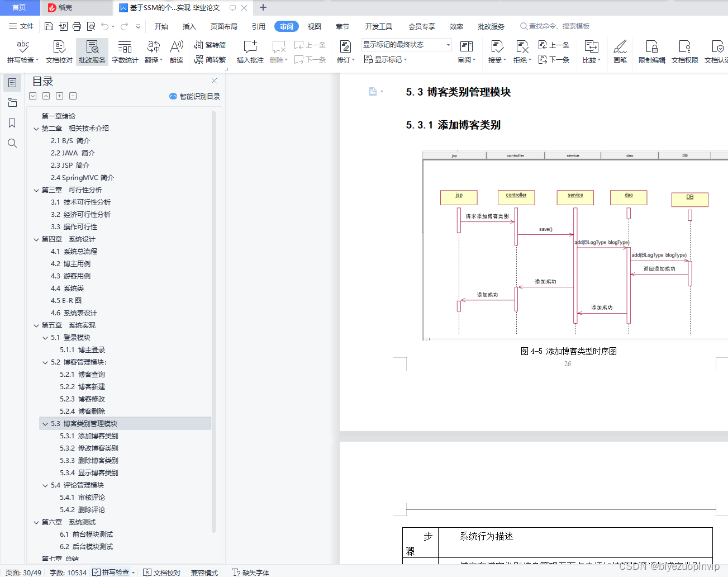This screenshot has width=728, height=577.
Task: Go to 上一条 previous change
Action: click(x=554, y=45)
